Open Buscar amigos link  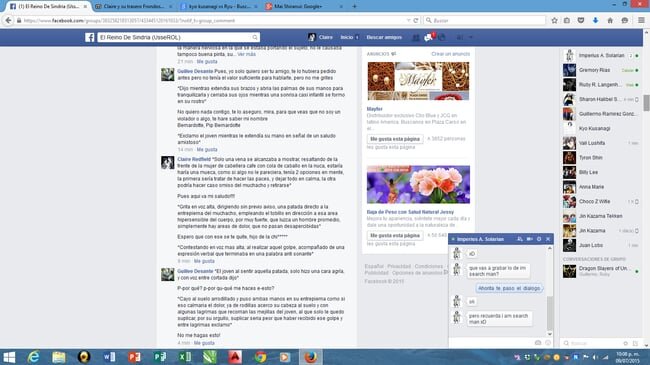(384, 37)
